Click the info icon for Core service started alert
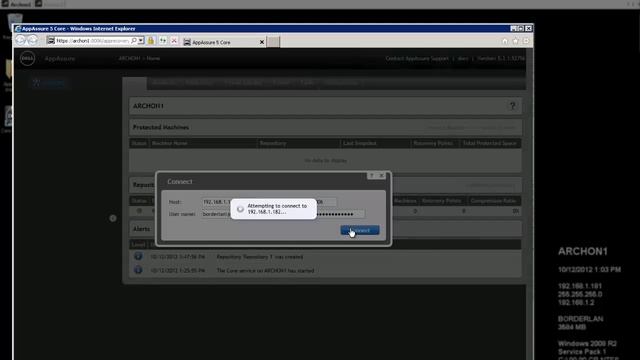Image resolution: width=640 pixels, height=360 pixels. click(x=138, y=270)
